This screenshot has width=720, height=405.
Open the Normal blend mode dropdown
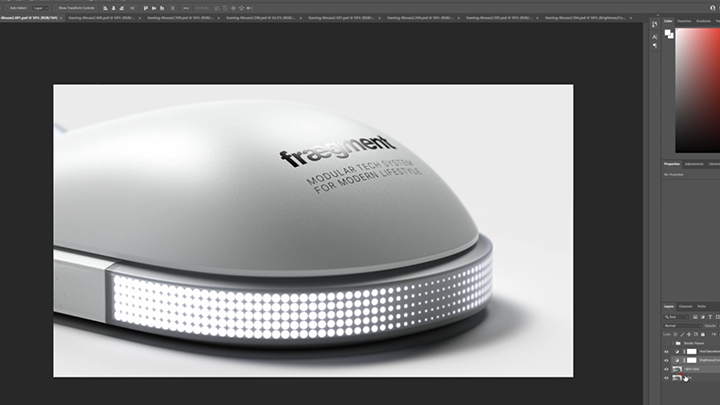point(682,326)
